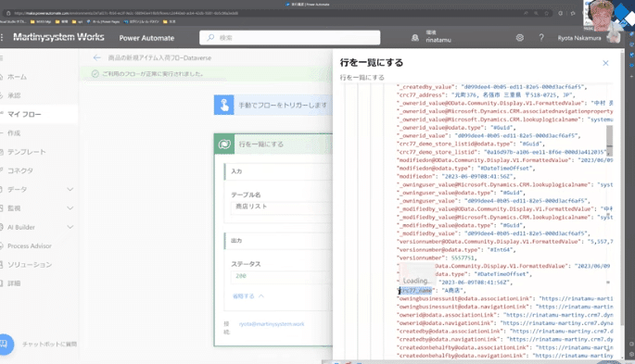Click the 省略する collapse link

click(248, 296)
